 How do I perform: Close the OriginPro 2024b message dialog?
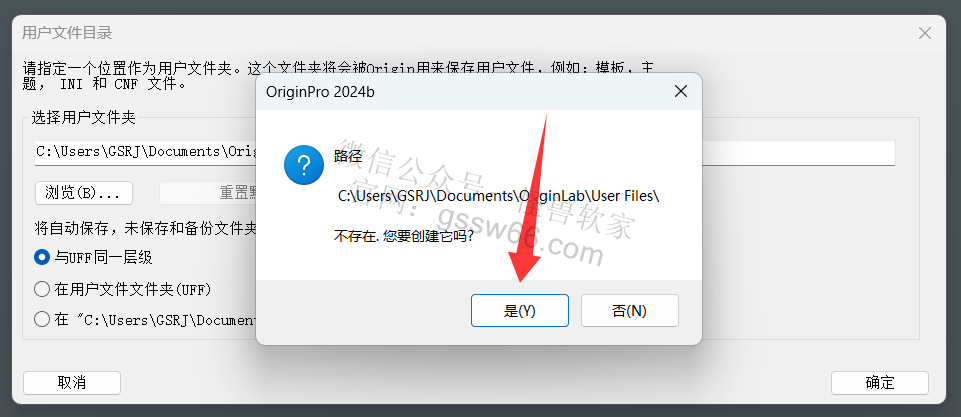680,91
